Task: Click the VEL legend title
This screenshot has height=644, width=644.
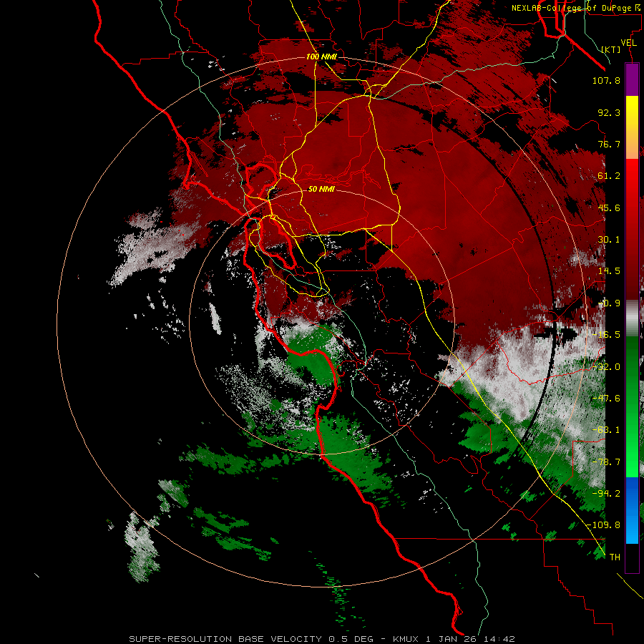Action: [x=628, y=43]
